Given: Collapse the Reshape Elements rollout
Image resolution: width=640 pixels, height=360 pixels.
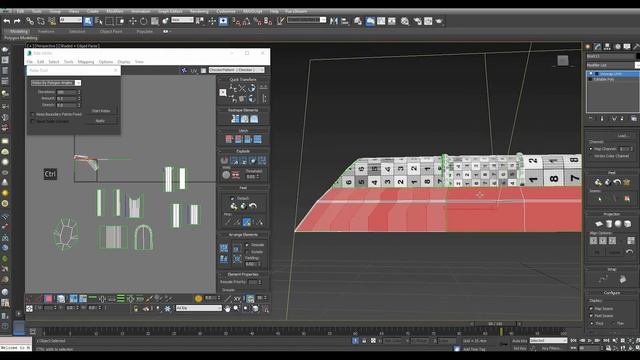Looking at the screenshot, I should coord(243,110).
